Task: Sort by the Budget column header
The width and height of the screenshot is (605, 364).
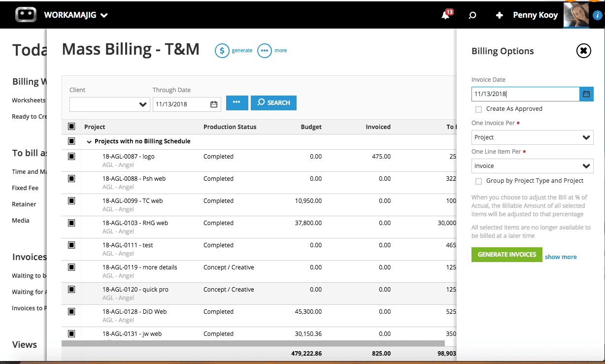Action: (x=311, y=127)
